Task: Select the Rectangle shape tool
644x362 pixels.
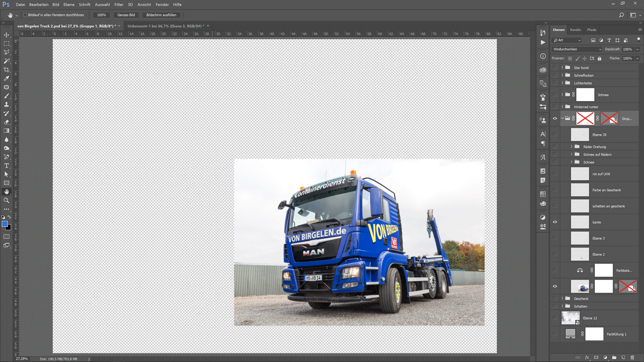Action: click(6, 183)
